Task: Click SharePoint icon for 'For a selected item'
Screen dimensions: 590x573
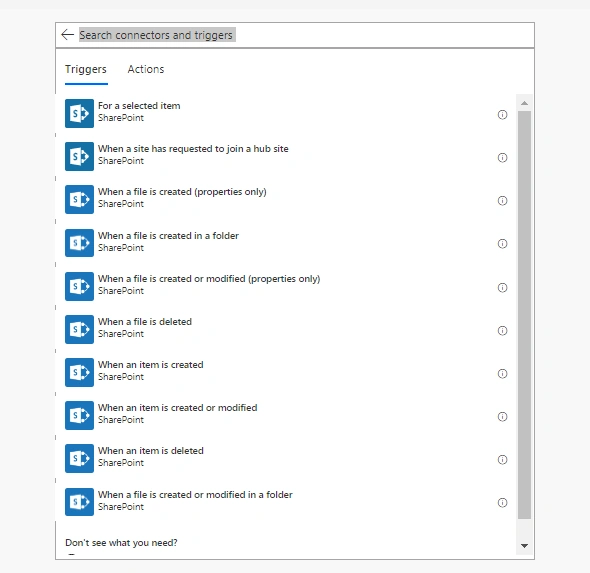Action: coord(79,113)
